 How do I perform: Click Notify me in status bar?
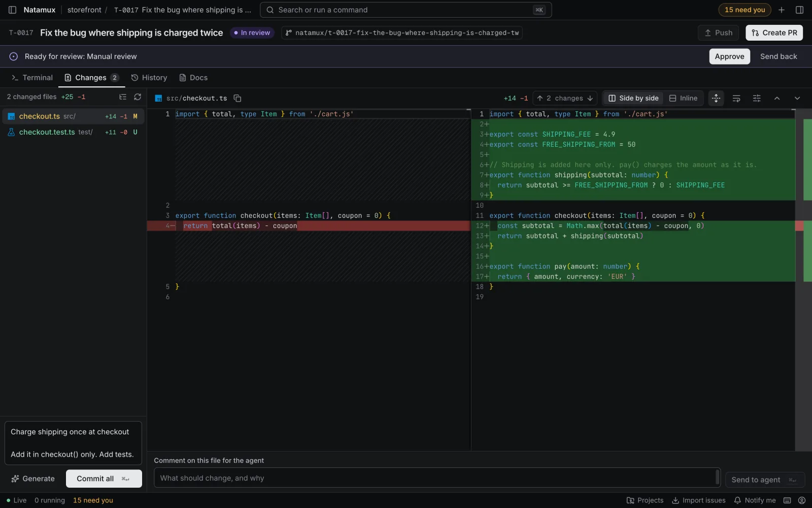pyautogui.click(x=755, y=500)
